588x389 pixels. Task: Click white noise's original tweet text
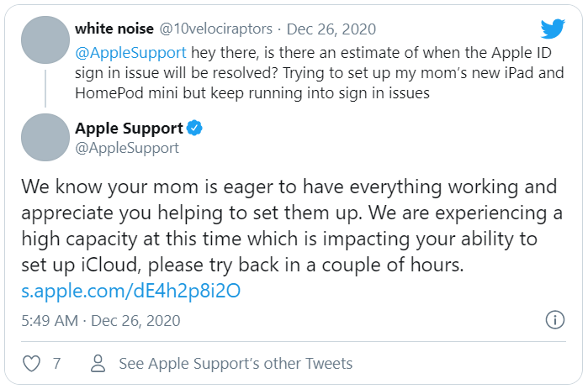point(294,71)
